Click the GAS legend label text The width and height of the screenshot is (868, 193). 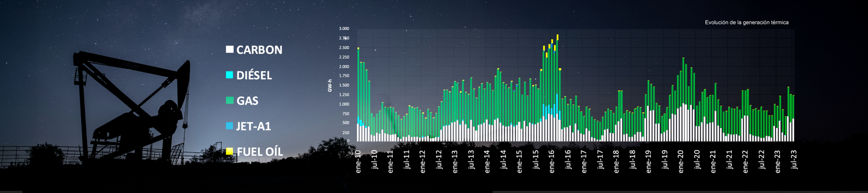[247, 101]
